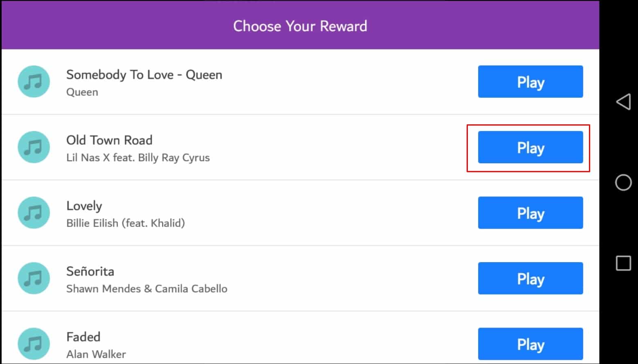Play Somebody To Love by Queen

(x=530, y=82)
